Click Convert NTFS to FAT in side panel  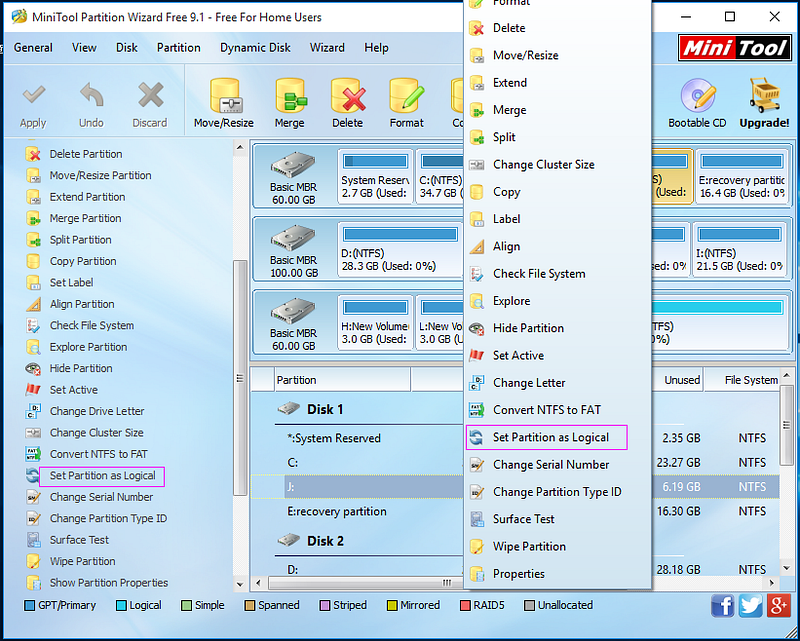pos(98,454)
